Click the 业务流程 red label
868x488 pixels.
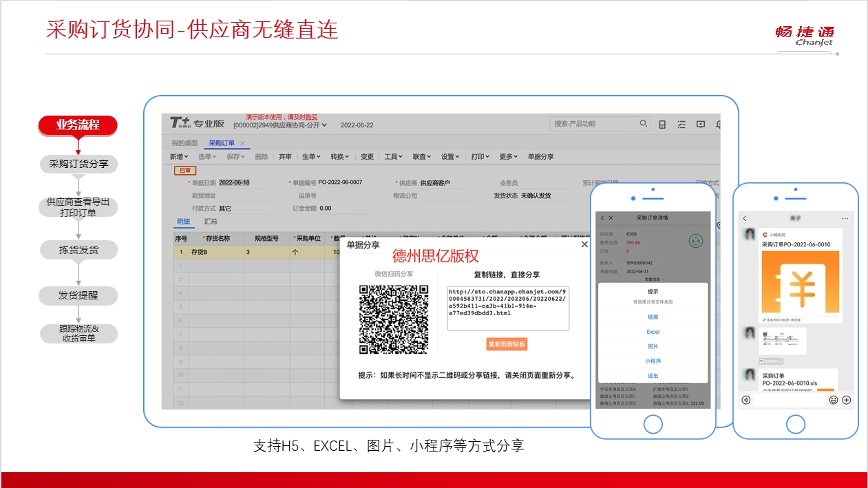(x=78, y=125)
